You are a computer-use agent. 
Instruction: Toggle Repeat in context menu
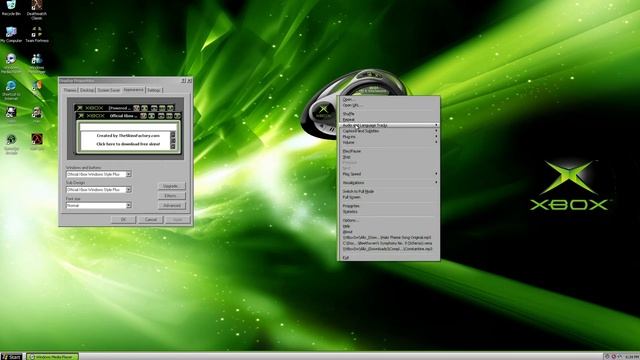(389, 120)
